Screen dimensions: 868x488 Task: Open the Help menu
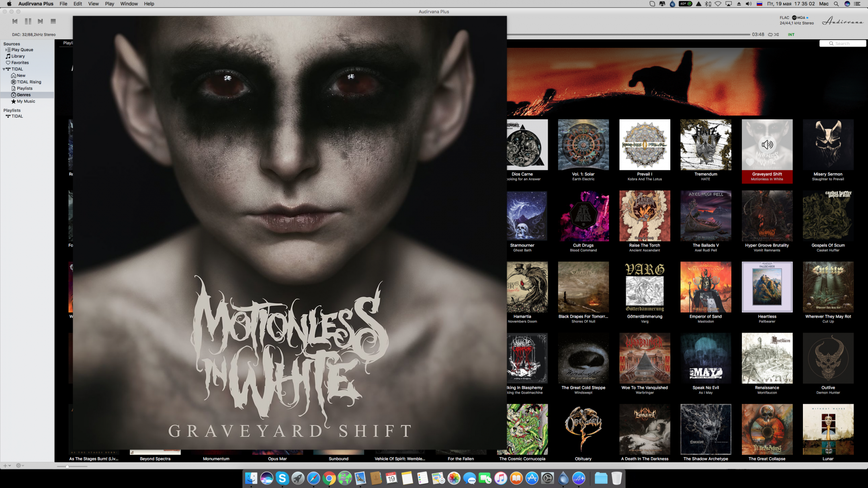(x=149, y=4)
